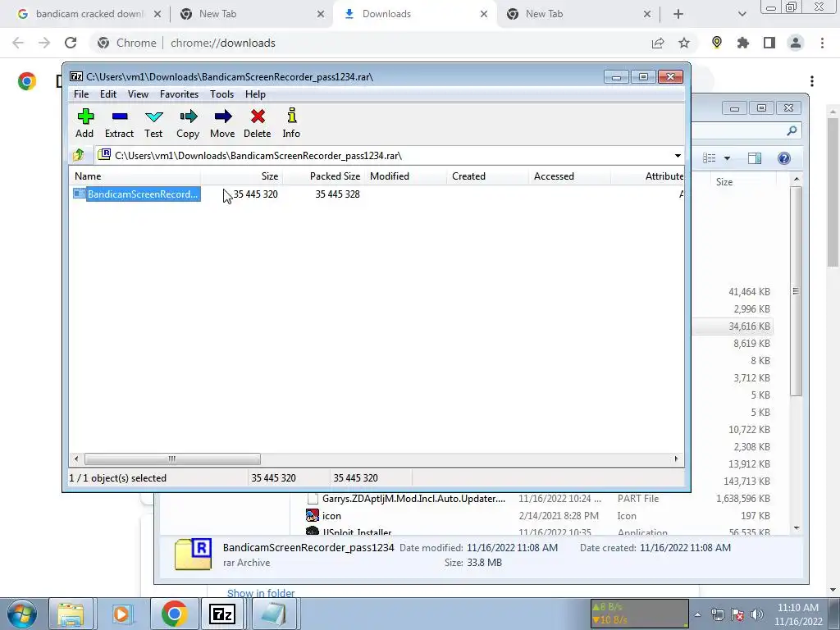This screenshot has width=840, height=630.
Task: Click the 7-Zip title bar application icon
Action: [x=76, y=76]
